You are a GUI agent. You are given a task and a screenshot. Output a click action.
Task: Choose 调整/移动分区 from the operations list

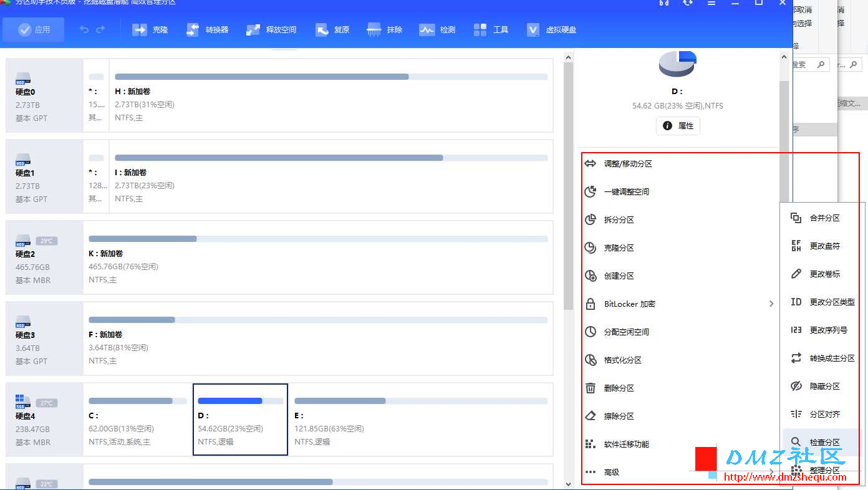click(680, 163)
